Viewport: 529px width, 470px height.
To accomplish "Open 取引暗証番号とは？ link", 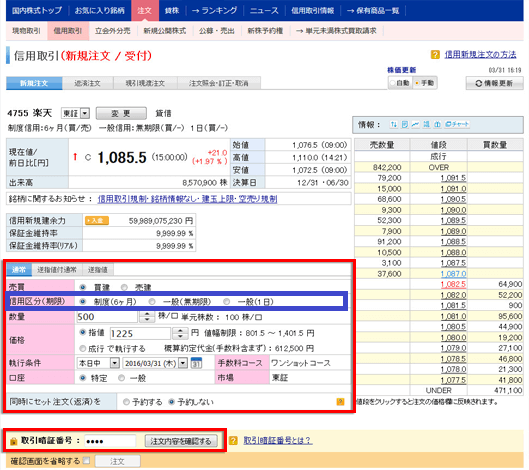I will (x=278, y=440).
